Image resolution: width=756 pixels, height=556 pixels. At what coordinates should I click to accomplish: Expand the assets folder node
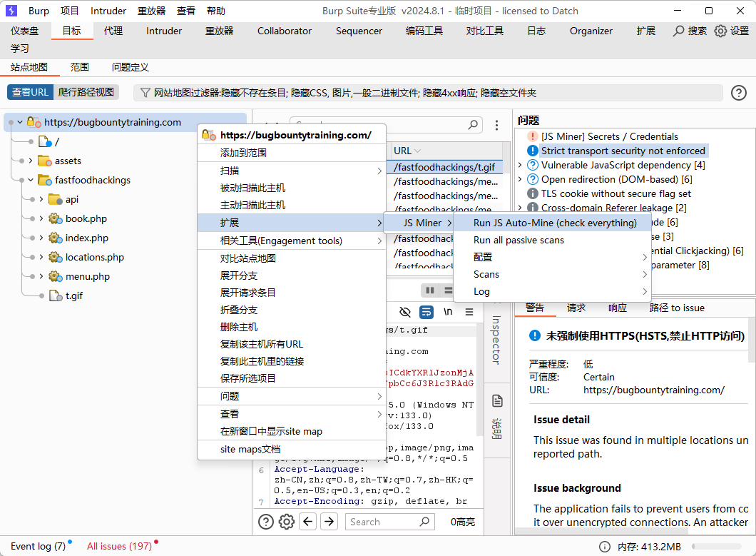pyautogui.click(x=31, y=161)
